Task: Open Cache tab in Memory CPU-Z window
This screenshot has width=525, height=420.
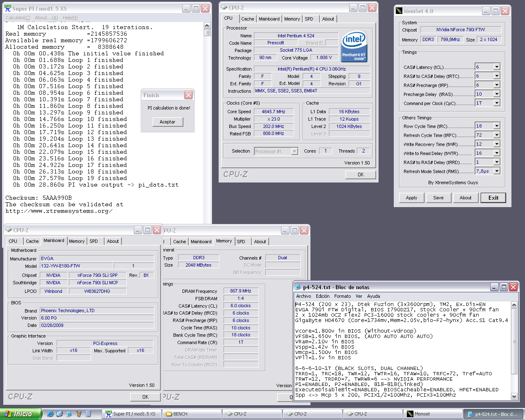Action: (179, 242)
